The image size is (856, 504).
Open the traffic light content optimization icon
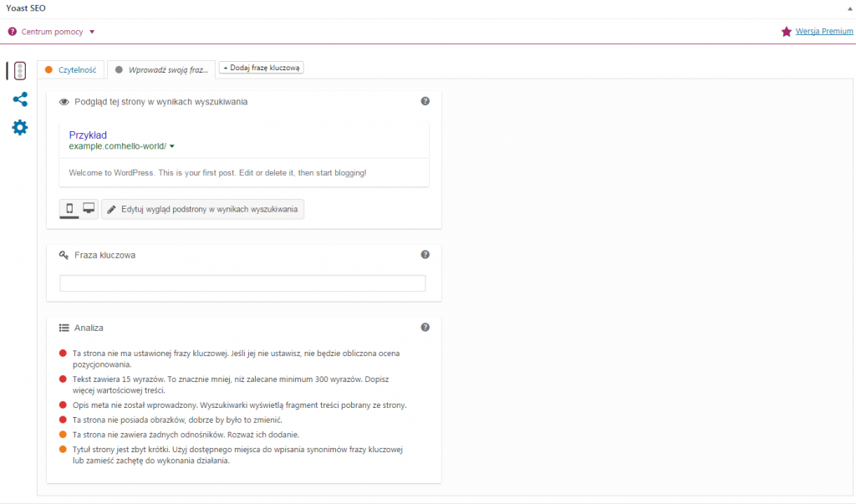[x=20, y=71]
